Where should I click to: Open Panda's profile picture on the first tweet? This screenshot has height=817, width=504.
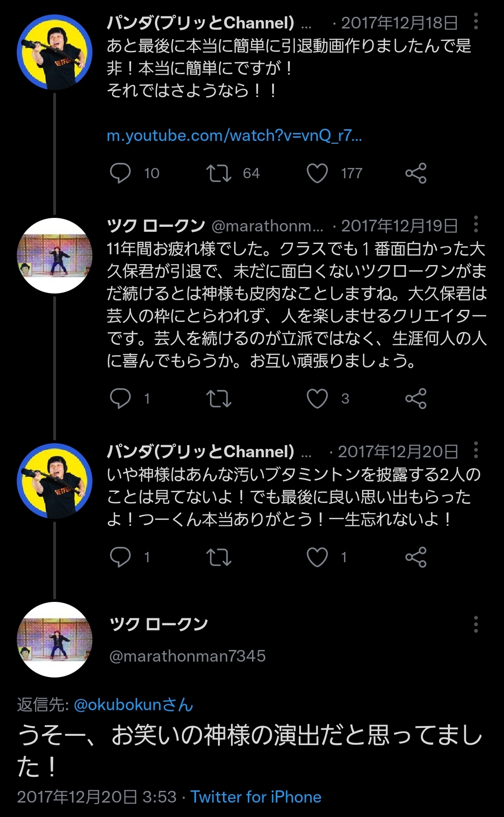pyautogui.click(x=55, y=52)
